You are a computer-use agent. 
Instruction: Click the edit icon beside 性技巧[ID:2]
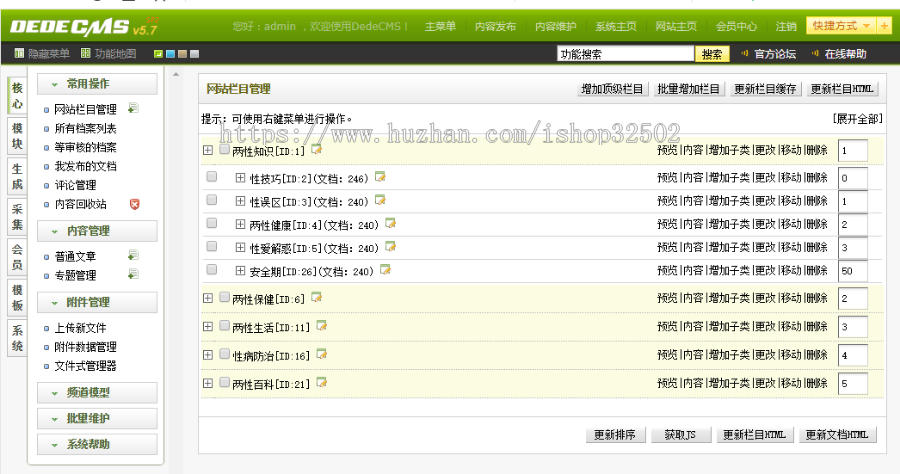(380, 177)
